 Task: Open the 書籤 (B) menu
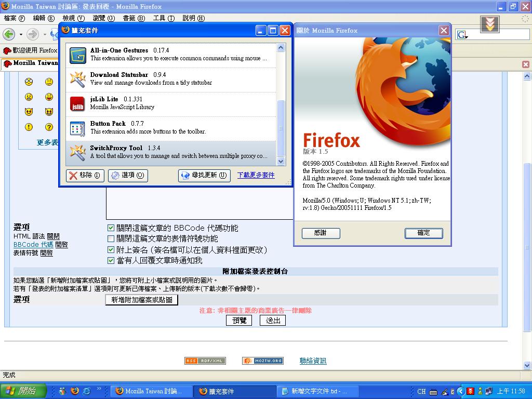134,18
